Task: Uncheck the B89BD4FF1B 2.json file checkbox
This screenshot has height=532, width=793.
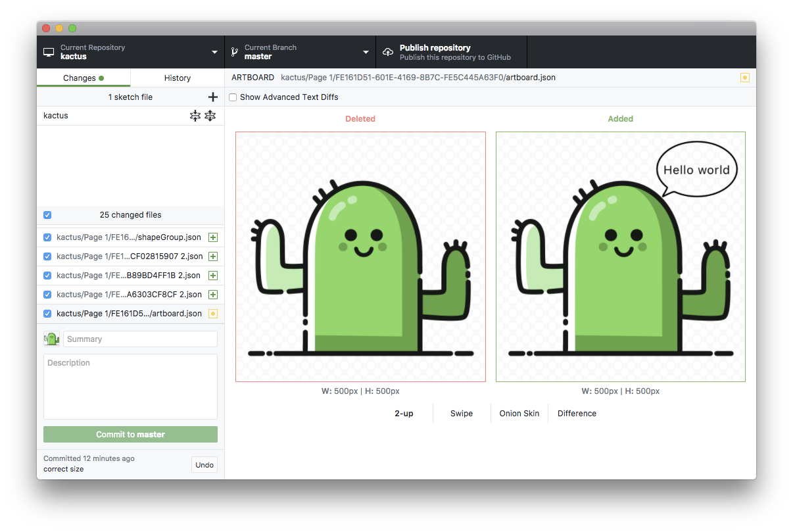Action: 47,276
